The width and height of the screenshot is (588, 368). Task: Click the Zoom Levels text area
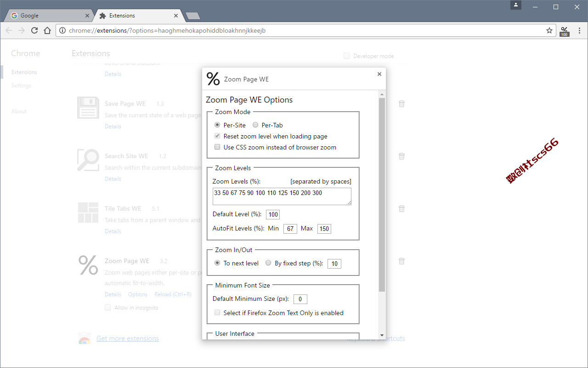coord(282,196)
